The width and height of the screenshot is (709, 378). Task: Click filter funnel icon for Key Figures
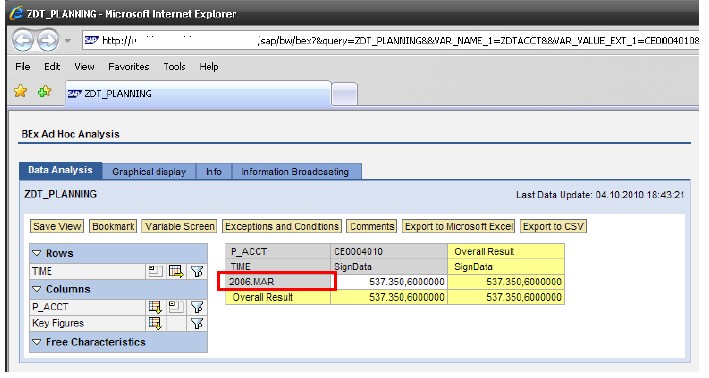coord(197,323)
